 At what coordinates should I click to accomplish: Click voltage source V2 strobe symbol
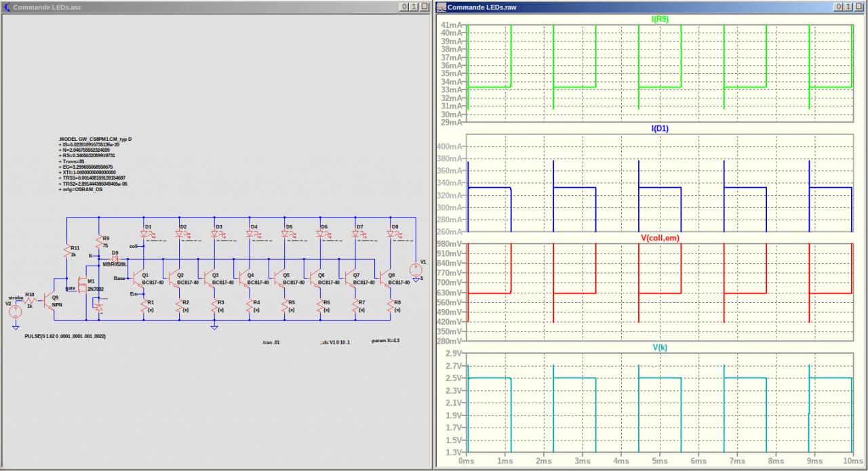pyautogui.click(x=14, y=312)
